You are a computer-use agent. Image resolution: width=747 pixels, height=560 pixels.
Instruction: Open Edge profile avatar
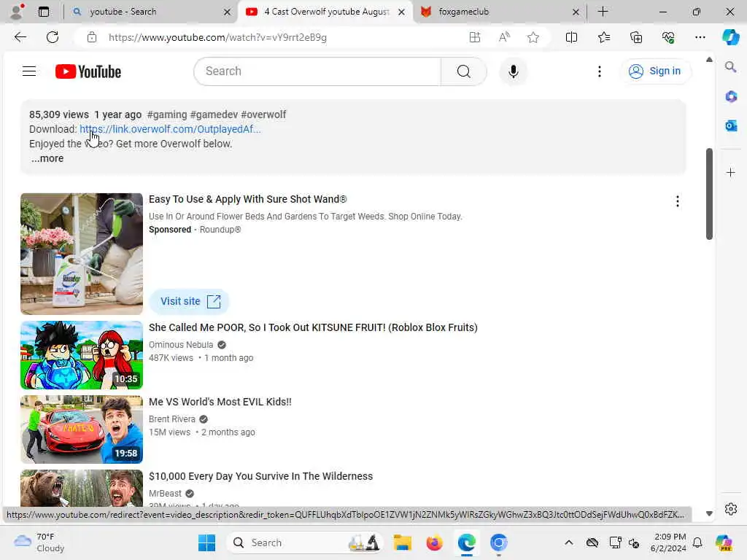[x=18, y=12]
